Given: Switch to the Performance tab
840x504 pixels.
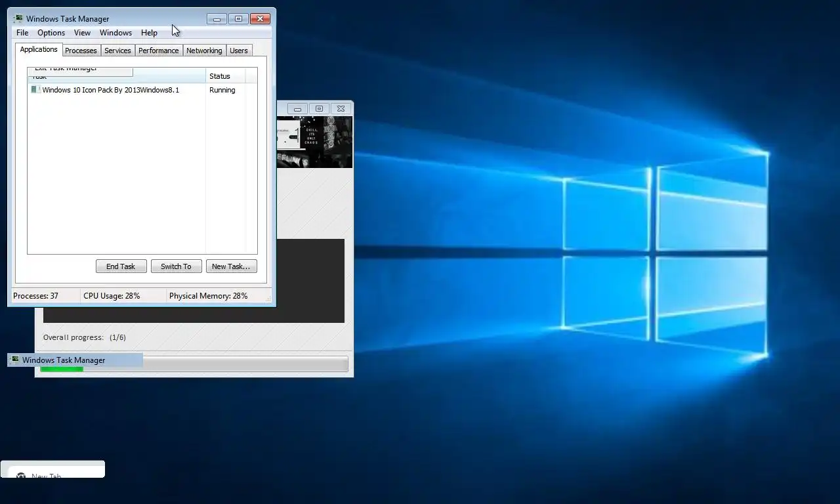Looking at the screenshot, I should coord(158,51).
